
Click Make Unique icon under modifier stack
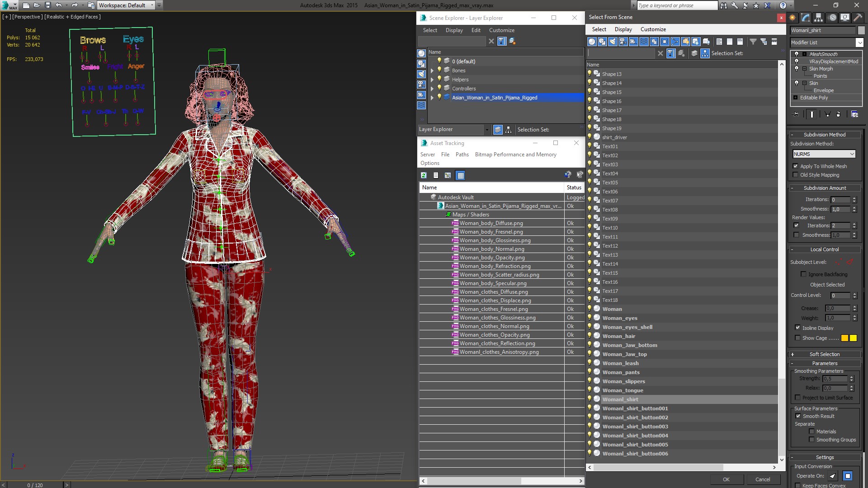827,114
